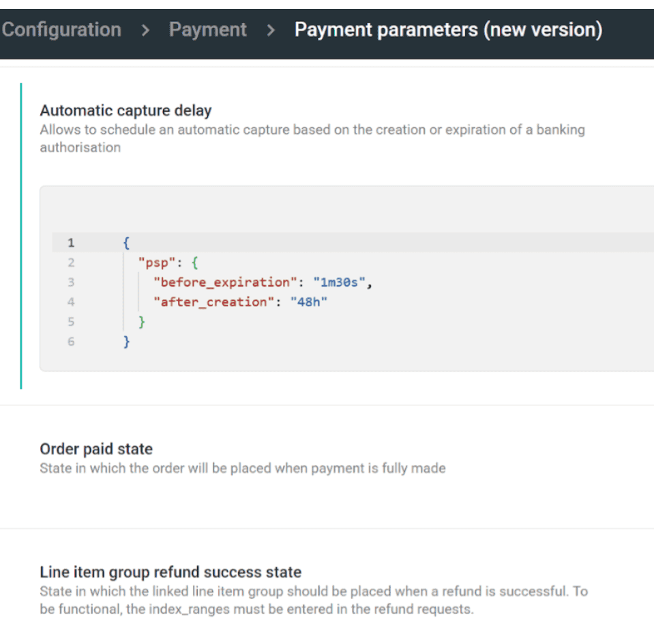Screen dimensions: 654x644
Task: Click the chevron between Configuration and Payment
Action: (x=147, y=30)
